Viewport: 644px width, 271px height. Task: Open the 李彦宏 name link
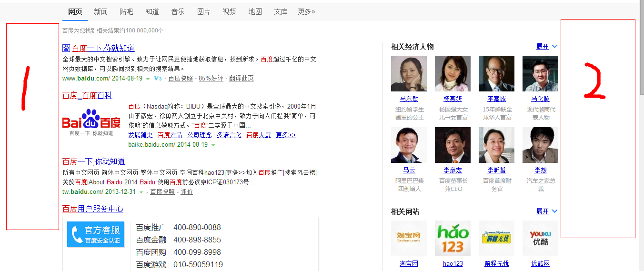tap(453, 171)
